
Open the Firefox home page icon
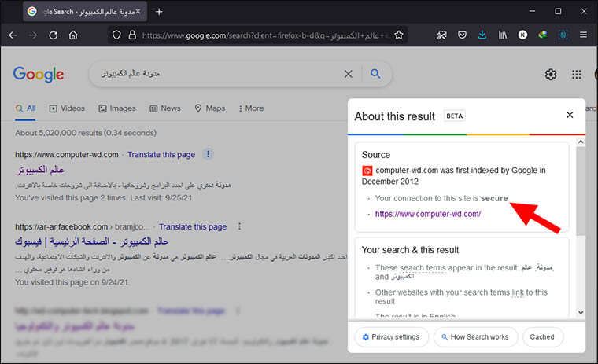pos(73,35)
